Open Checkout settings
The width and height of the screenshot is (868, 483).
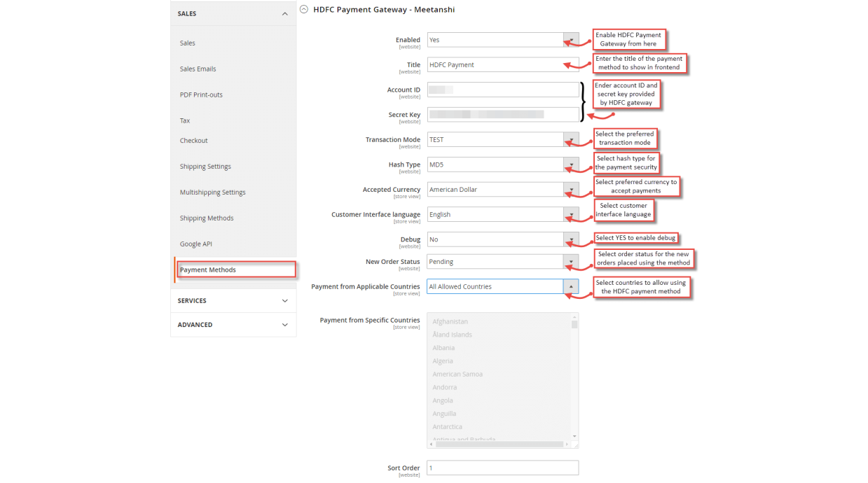click(193, 141)
